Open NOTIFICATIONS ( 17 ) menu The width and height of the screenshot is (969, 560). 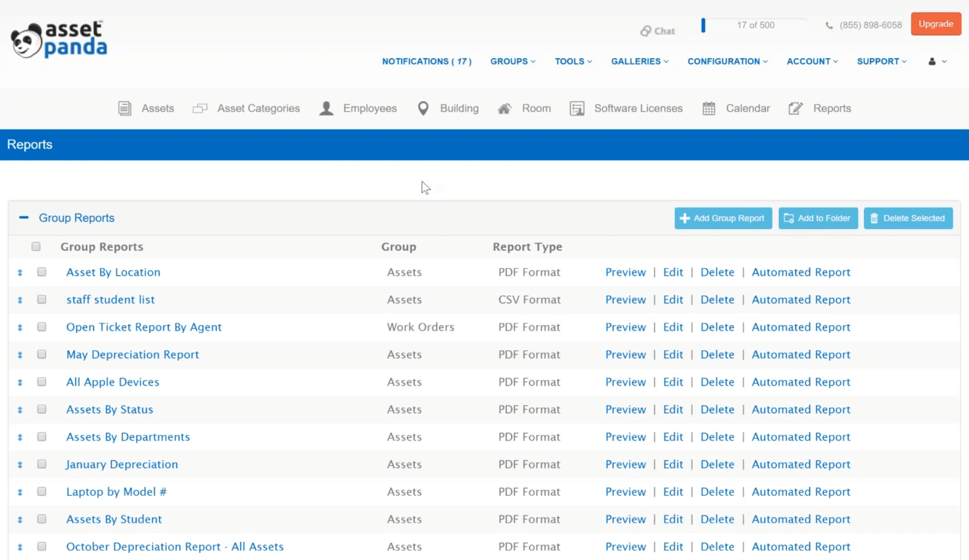tap(426, 61)
